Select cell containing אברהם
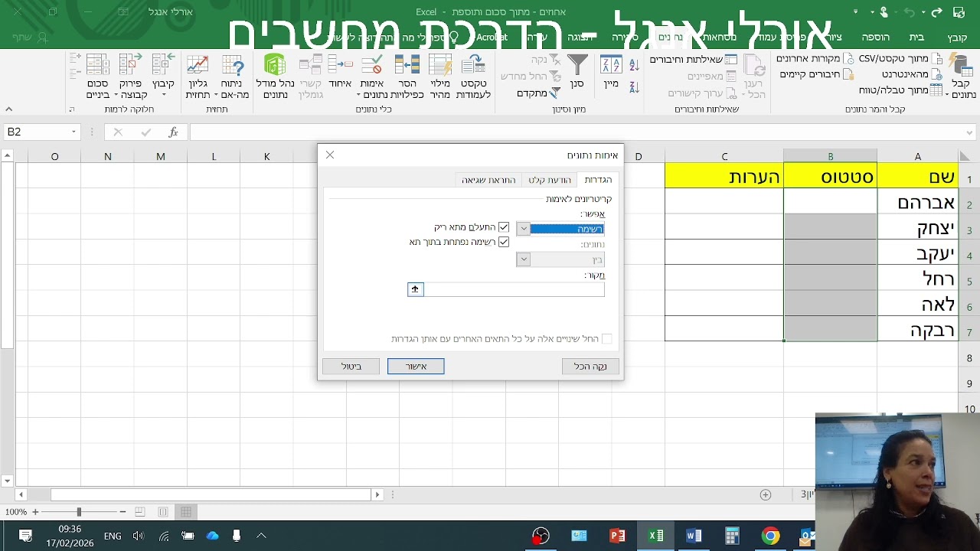Image resolution: width=980 pixels, height=551 pixels. pyautogui.click(x=917, y=202)
